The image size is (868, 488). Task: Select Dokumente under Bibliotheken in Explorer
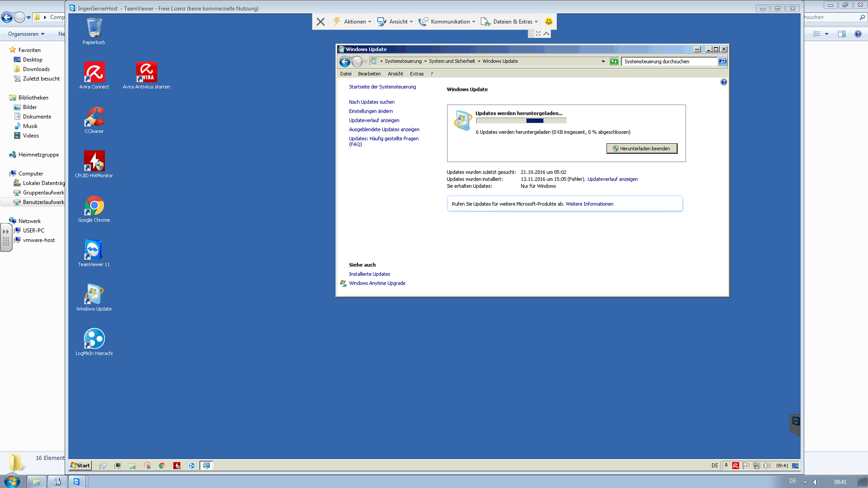[37, 117]
